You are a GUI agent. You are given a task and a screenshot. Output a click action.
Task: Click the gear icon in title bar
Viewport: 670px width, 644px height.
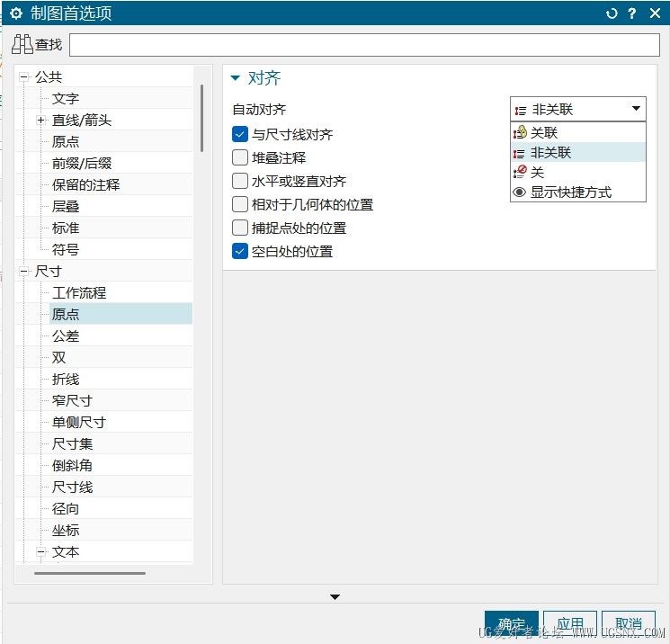[x=15, y=13]
